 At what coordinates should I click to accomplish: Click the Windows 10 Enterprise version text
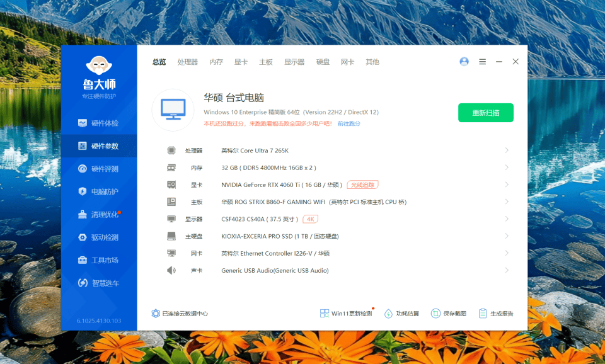291,112
